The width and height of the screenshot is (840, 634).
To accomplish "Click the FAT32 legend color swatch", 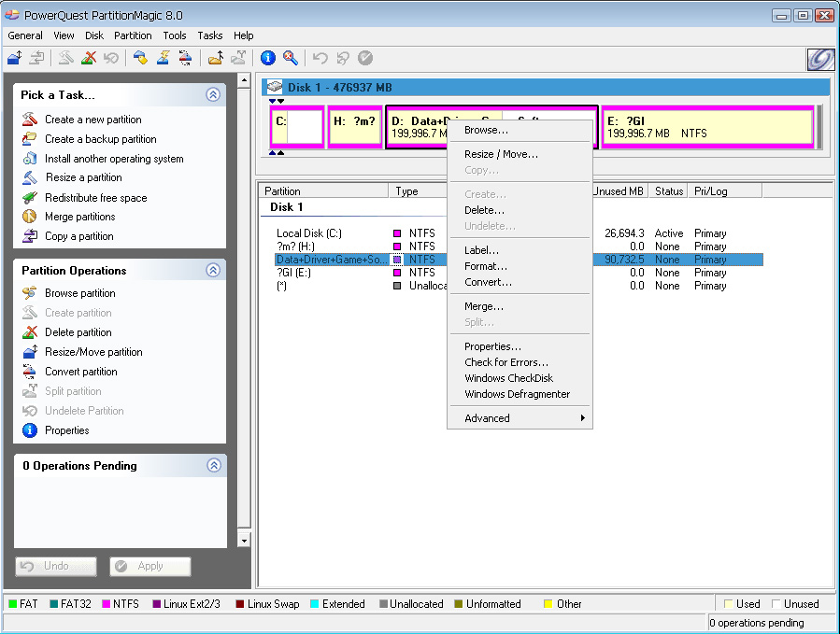I will (x=53, y=604).
